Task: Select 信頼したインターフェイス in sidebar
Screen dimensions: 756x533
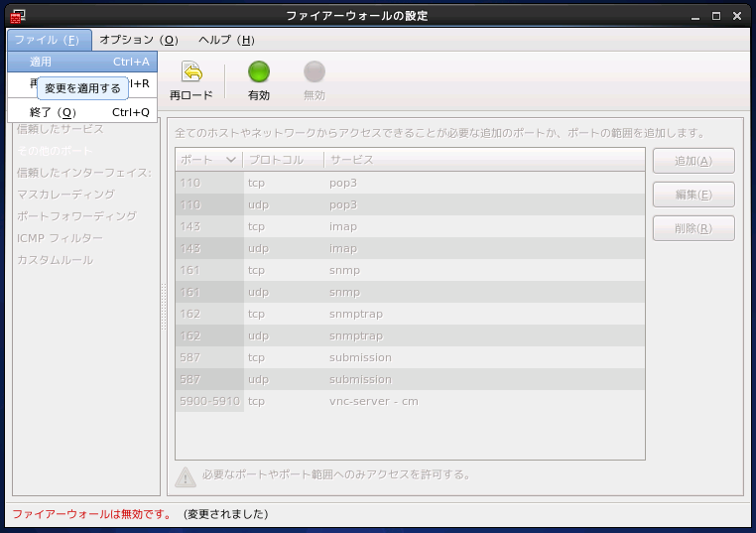Action: [84, 173]
